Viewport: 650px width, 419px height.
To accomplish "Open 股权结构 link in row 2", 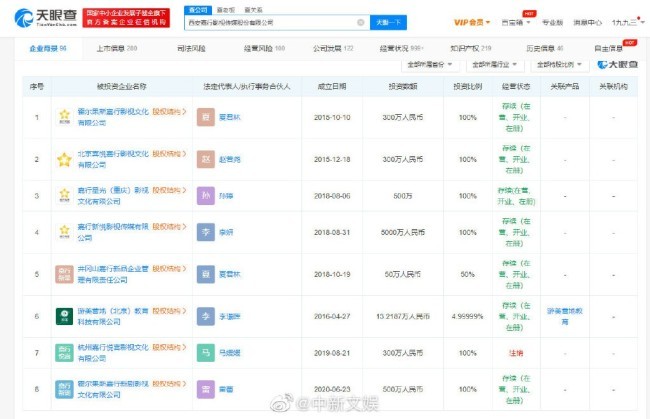I will (170, 154).
